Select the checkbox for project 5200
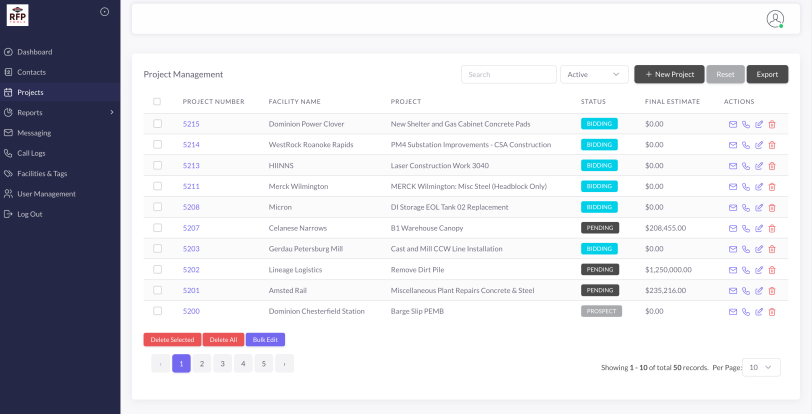Image resolution: width=812 pixels, height=414 pixels. (157, 311)
